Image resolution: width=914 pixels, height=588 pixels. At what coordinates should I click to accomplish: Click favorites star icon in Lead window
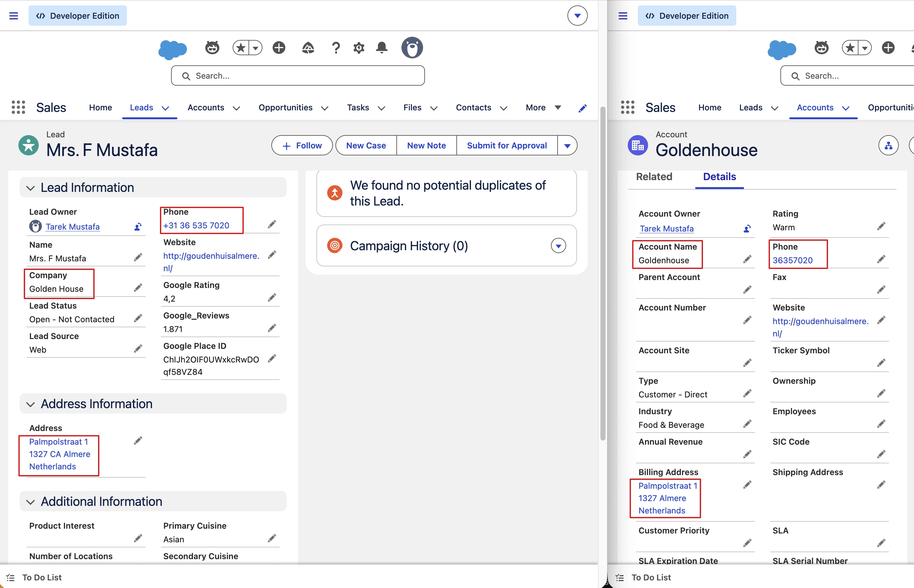coord(241,48)
